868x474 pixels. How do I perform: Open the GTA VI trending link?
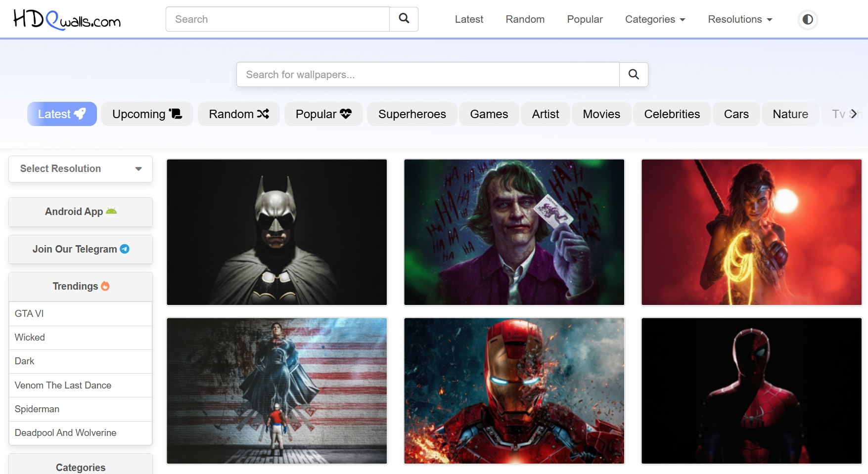[30, 314]
